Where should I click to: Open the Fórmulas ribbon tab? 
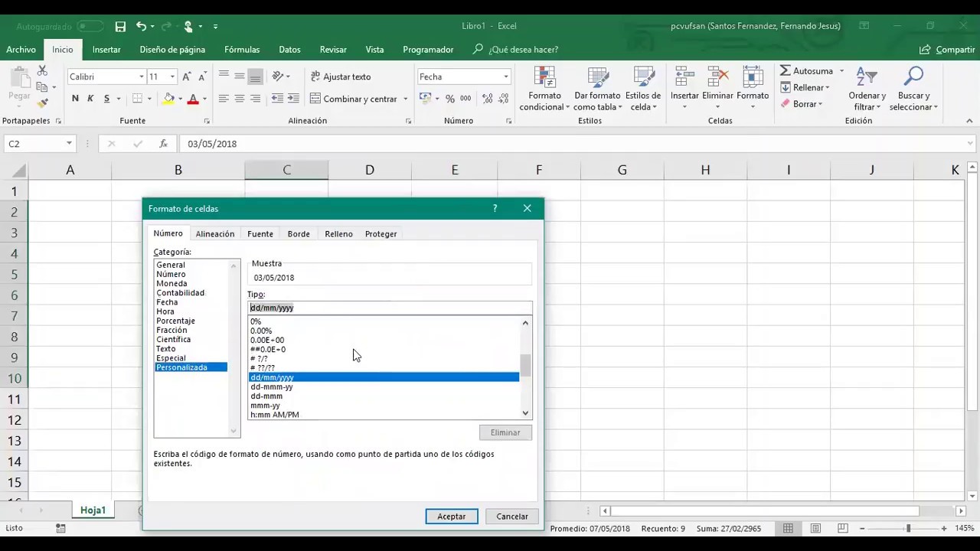click(242, 50)
